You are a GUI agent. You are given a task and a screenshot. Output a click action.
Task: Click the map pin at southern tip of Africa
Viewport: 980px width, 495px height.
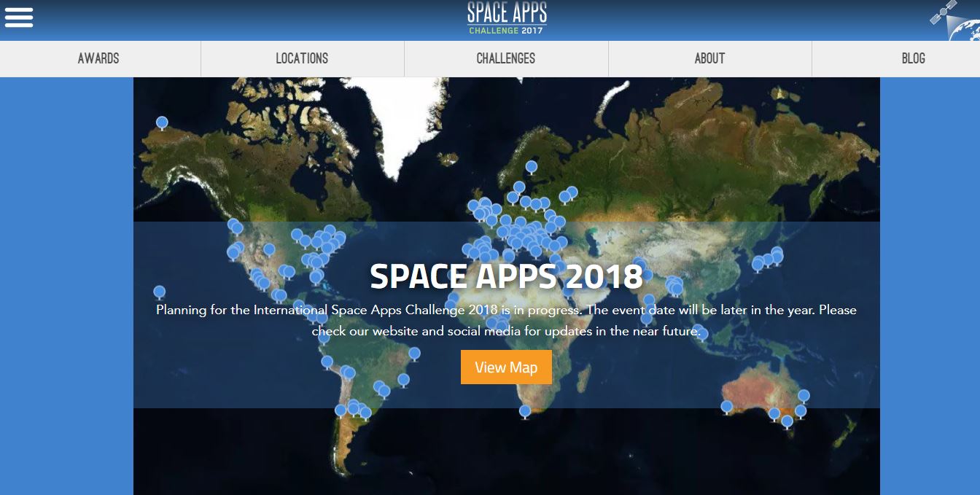tap(524, 411)
